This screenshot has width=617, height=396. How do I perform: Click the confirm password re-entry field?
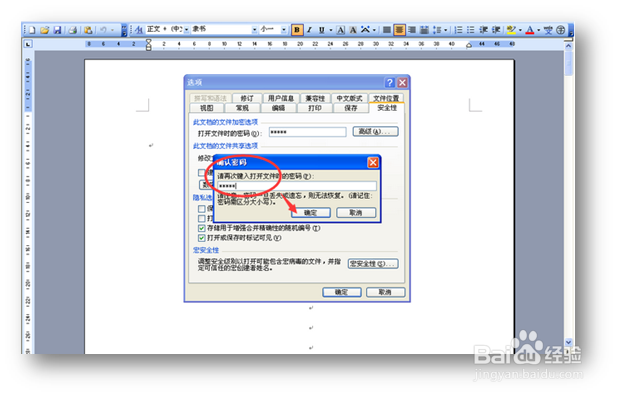[297, 186]
